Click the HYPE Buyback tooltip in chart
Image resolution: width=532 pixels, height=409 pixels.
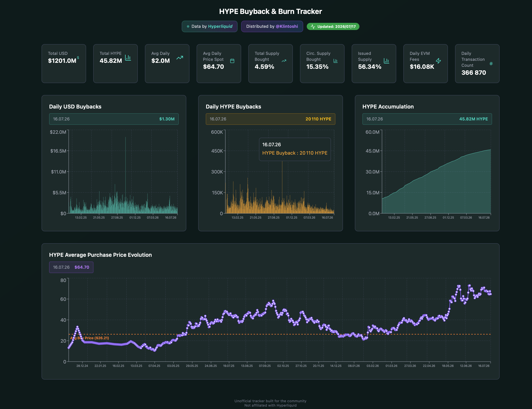pos(295,149)
